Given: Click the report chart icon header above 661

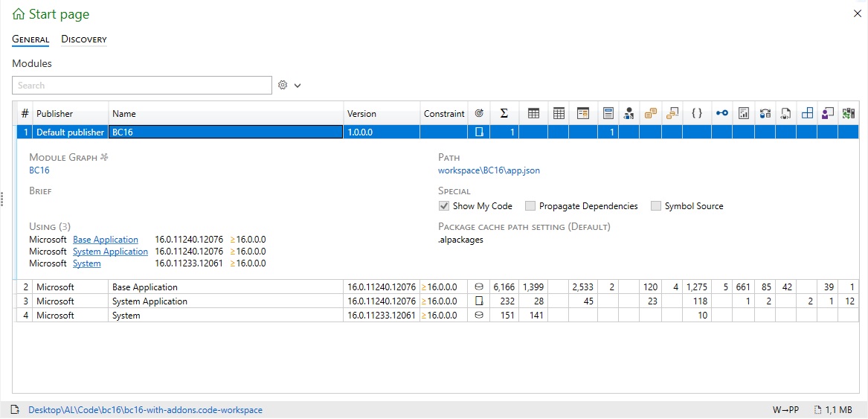Looking at the screenshot, I should point(744,113).
